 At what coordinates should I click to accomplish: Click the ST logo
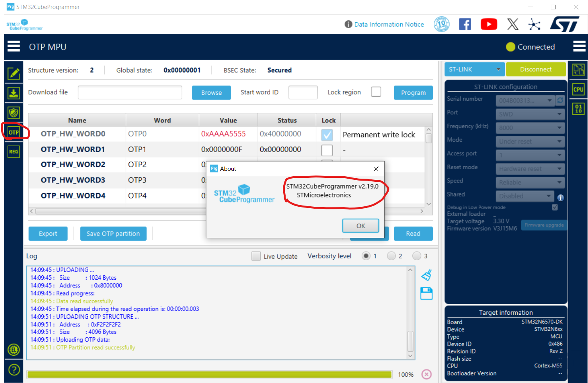pos(565,24)
